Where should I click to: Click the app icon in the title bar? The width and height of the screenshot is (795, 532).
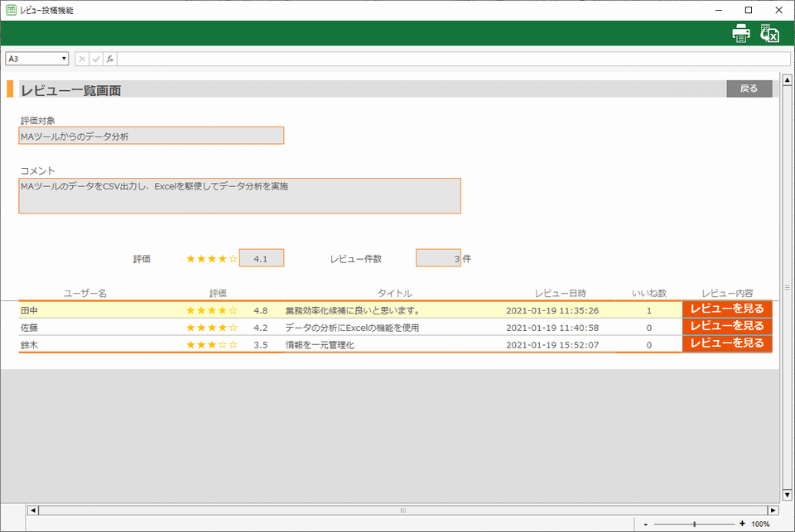(x=11, y=10)
